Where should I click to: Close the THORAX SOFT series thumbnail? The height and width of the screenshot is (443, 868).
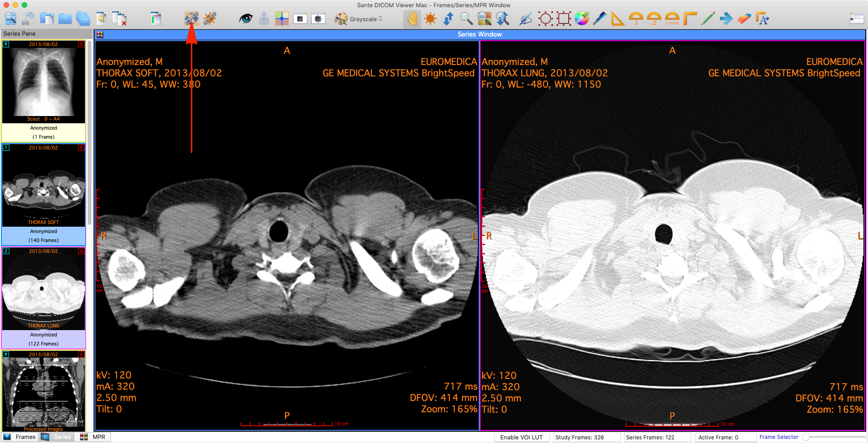(x=81, y=148)
